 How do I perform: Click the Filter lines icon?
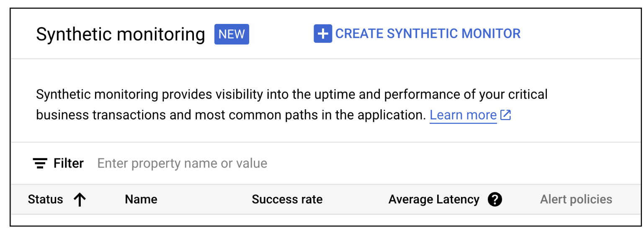point(40,163)
